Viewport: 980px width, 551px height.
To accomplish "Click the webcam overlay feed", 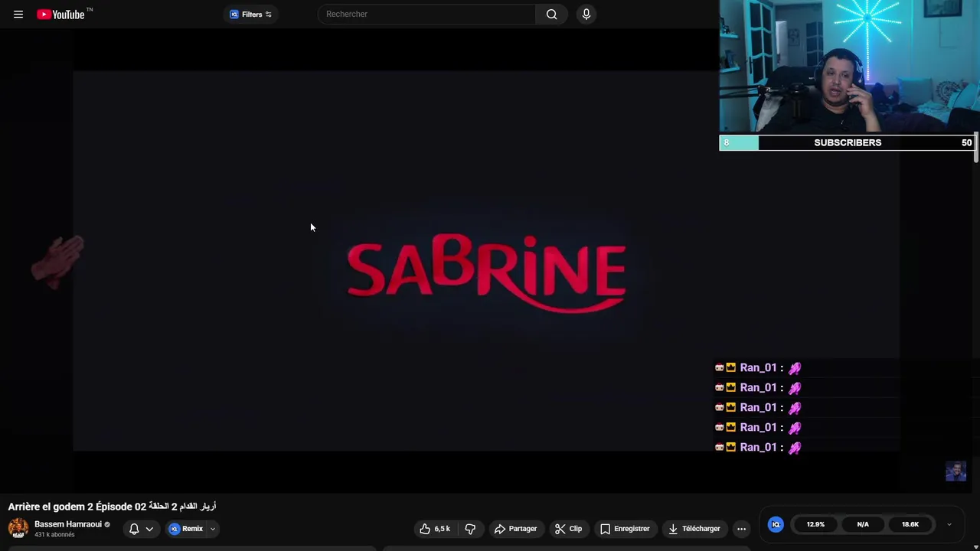I will click(x=849, y=67).
